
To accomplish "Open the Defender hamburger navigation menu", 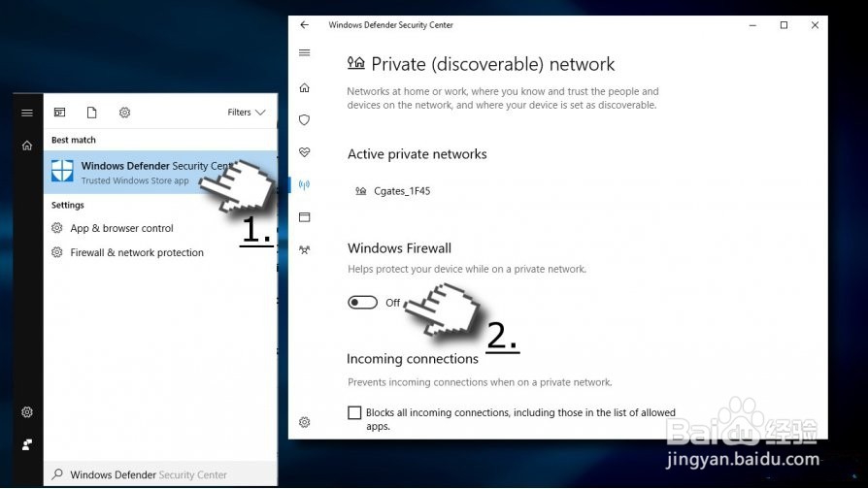I will point(305,52).
